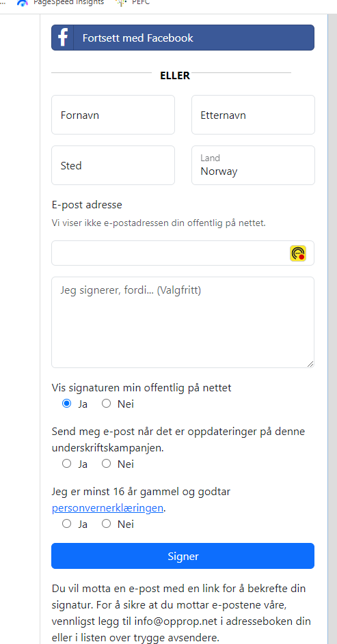Focus the Etternavn text field
Viewport: 337px width, 644px height.
click(x=253, y=115)
